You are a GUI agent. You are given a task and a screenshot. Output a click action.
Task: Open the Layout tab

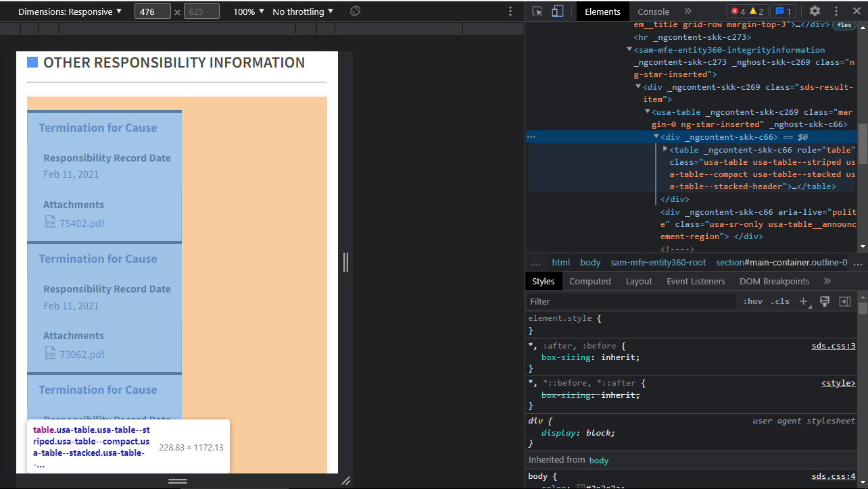[x=639, y=282]
